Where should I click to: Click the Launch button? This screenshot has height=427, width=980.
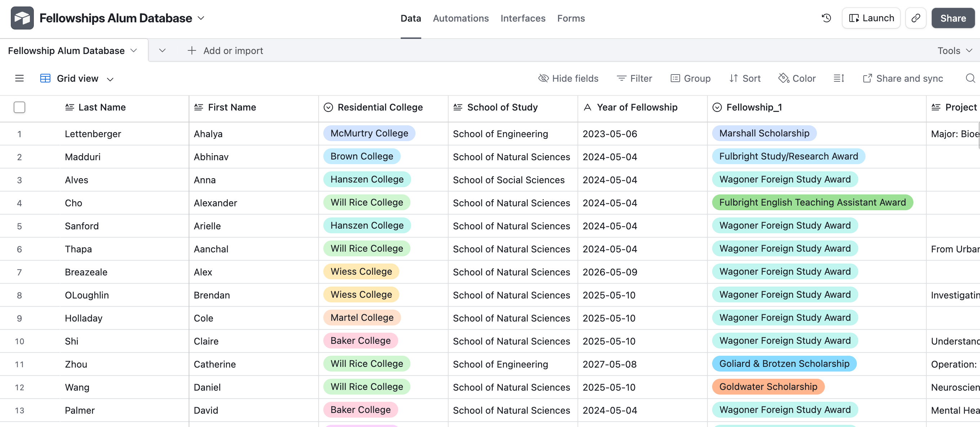871,18
